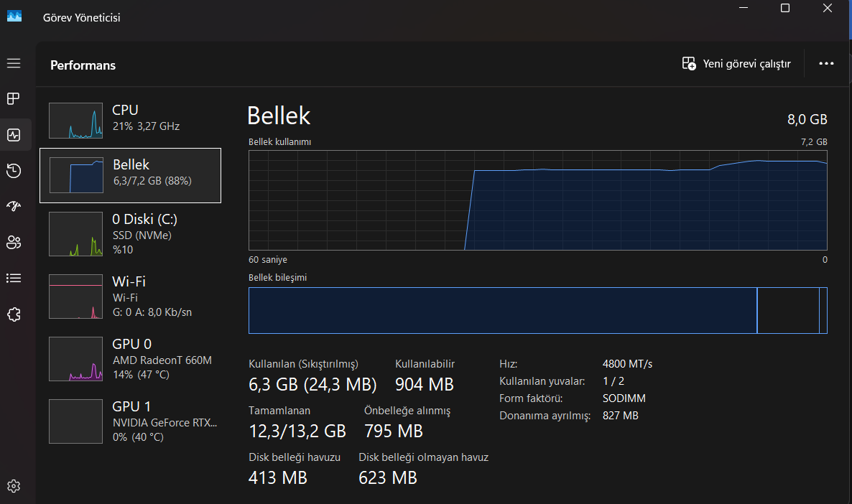Click the 12,3/13,2 GB committed value

[x=297, y=431]
